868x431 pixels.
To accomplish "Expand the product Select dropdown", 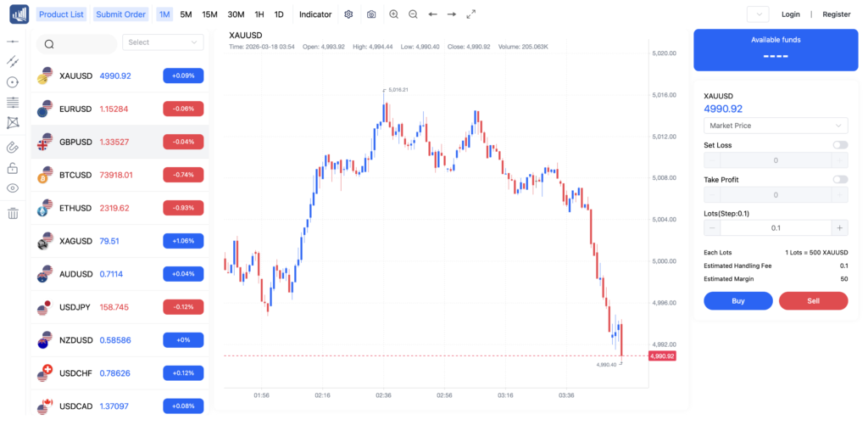I will (x=163, y=42).
